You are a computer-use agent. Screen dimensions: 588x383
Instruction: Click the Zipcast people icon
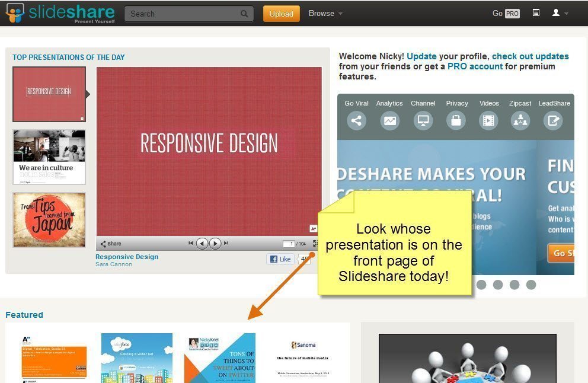click(x=520, y=121)
